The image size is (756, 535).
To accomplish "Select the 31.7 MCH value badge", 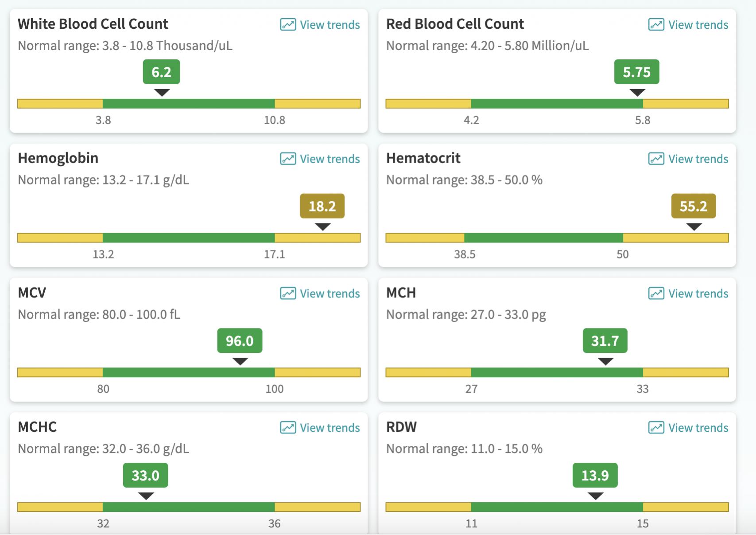I will [605, 341].
